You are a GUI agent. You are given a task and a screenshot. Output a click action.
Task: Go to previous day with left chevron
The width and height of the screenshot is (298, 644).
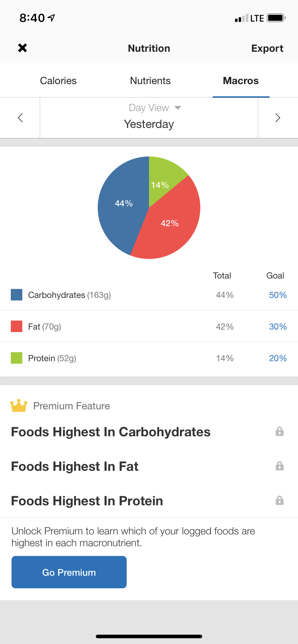pyautogui.click(x=20, y=118)
